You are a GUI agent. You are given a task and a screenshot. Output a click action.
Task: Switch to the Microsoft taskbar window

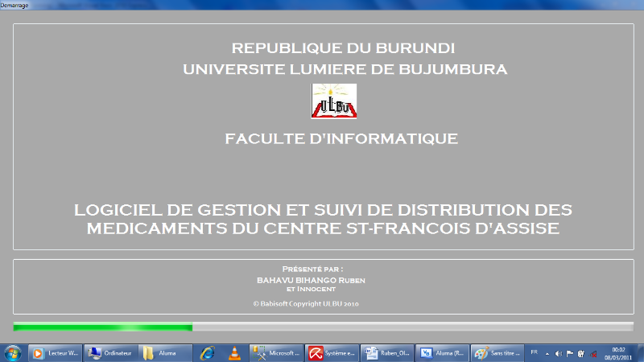point(276,353)
